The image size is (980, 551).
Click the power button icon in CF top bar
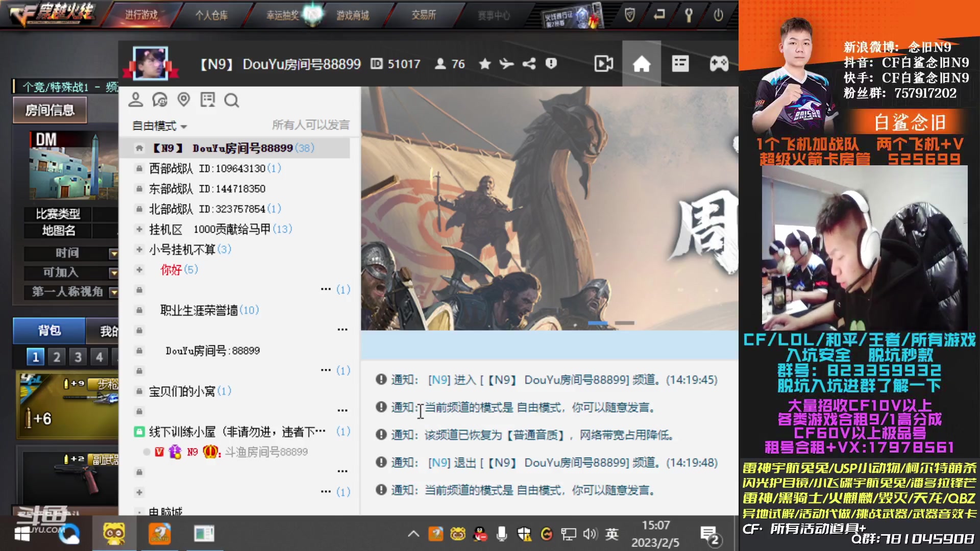tap(719, 16)
